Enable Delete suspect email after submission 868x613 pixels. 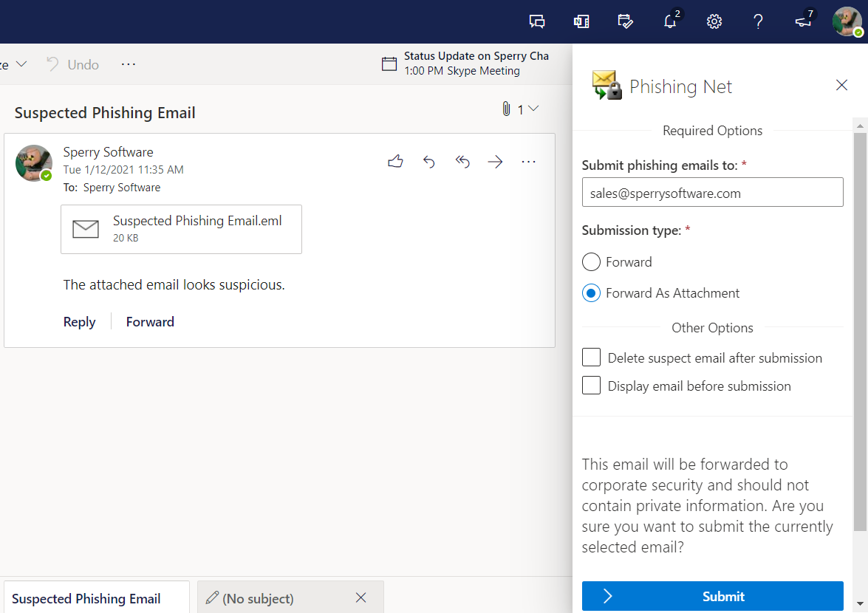(x=591, y=357)
